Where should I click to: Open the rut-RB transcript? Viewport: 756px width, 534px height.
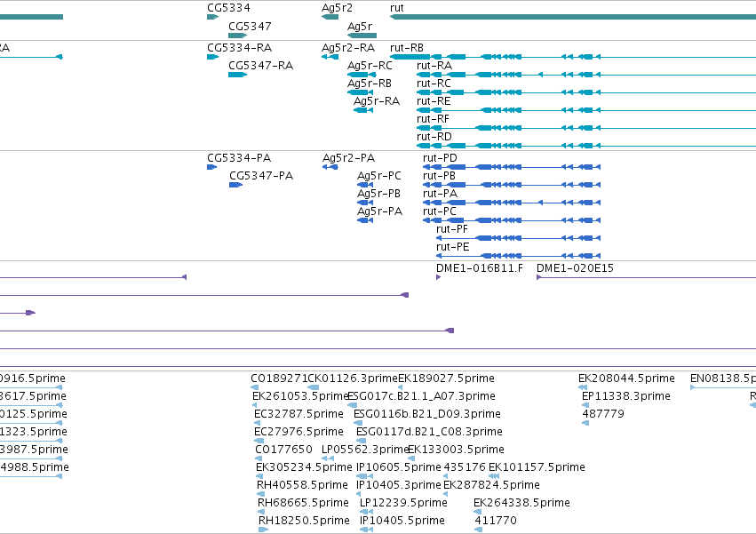point(573,57)
